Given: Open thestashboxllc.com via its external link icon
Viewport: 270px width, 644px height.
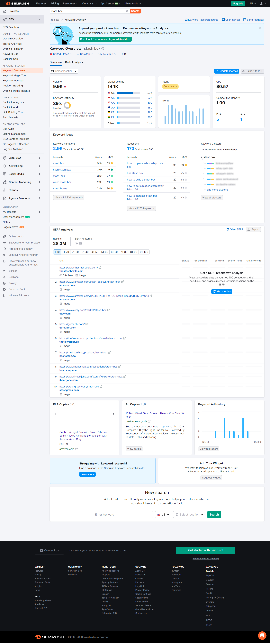Looking at the screenshot, I should click(100, 267).
